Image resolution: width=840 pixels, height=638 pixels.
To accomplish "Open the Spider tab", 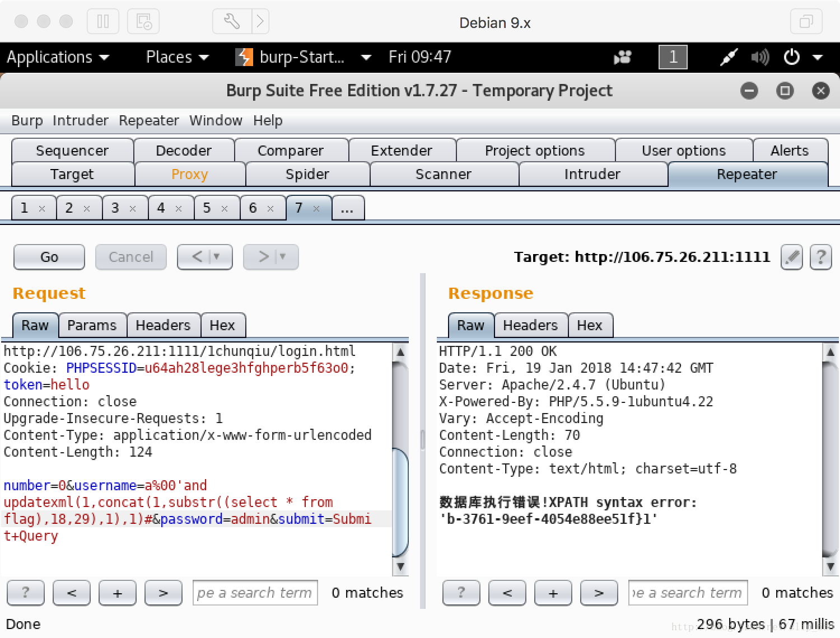I will (307, 174).
